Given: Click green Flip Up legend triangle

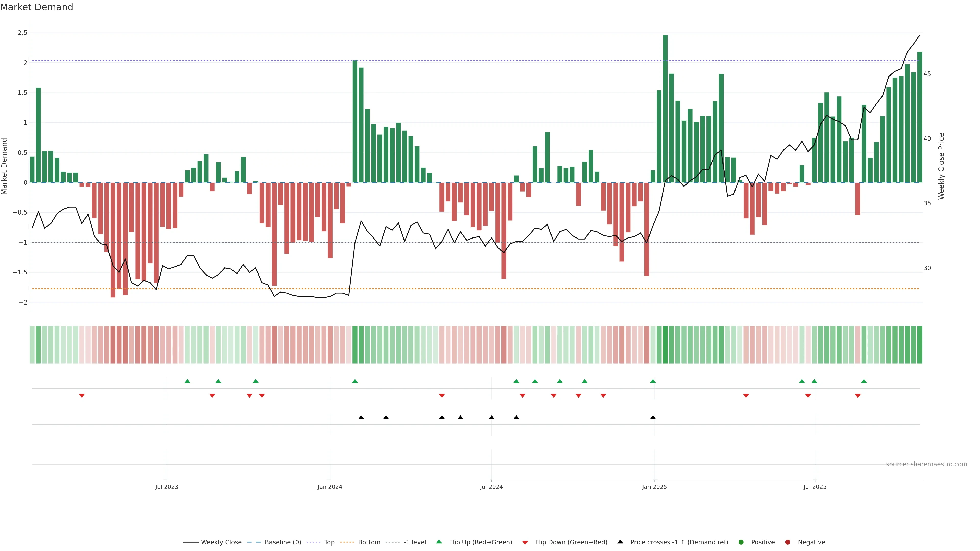Looking at the screenshot, I should 439,542.
